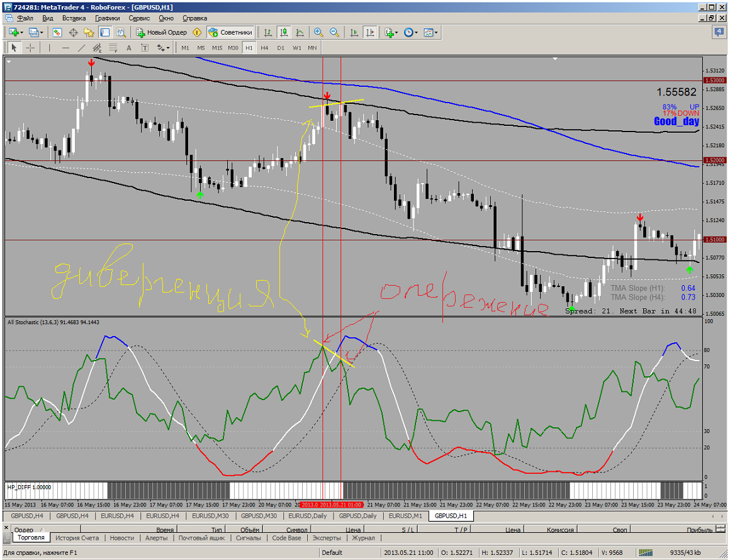Expand the Profiles dropdown arrow
This screenshot has height=560, width=730.
tap(42, 32)
